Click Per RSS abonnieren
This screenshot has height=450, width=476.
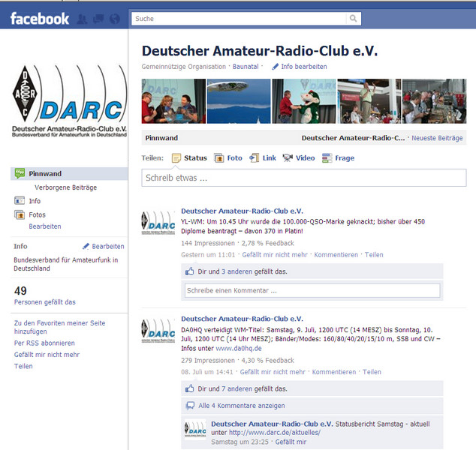tap(44, 343)
